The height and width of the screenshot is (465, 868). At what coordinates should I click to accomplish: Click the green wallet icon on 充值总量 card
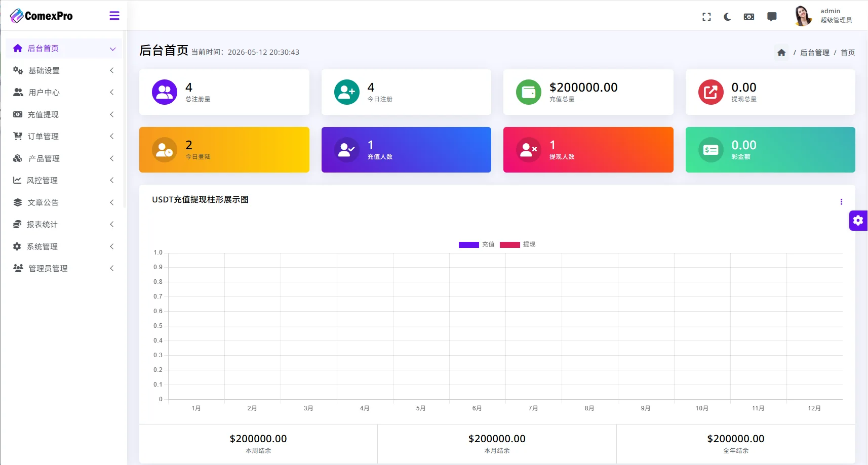point(528,92)
